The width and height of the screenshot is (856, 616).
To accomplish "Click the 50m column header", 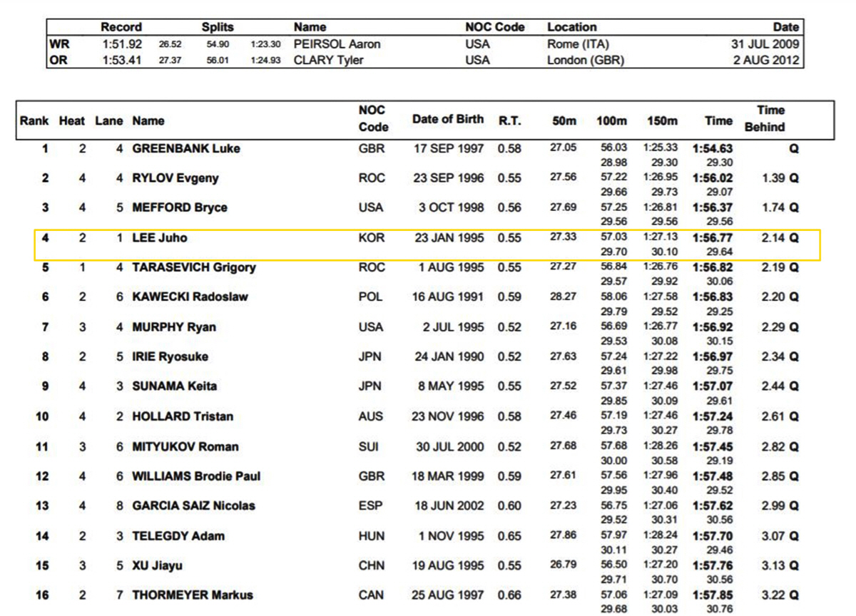I will pos(564,121).
